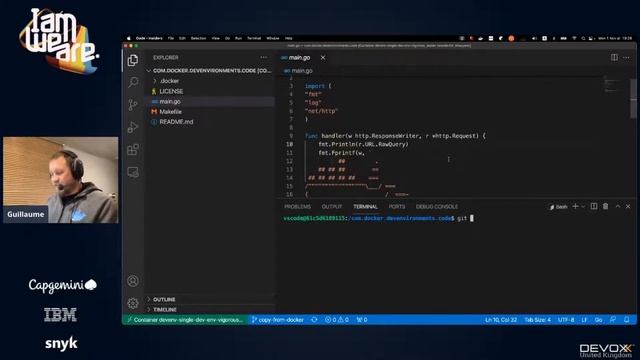Expand the .docker folder
Image resolution: width=640 pixels, height=360 pixels.
coord(169,81)
